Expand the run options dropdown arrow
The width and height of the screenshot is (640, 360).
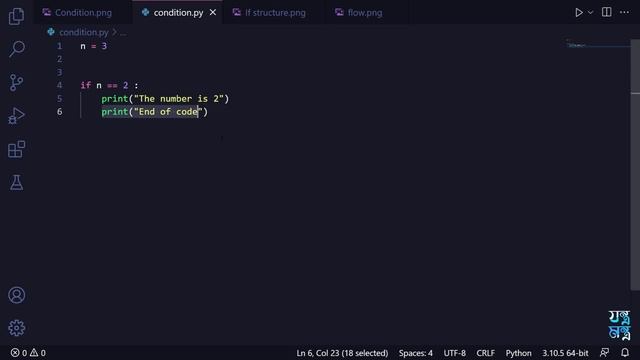click(590, 12)
